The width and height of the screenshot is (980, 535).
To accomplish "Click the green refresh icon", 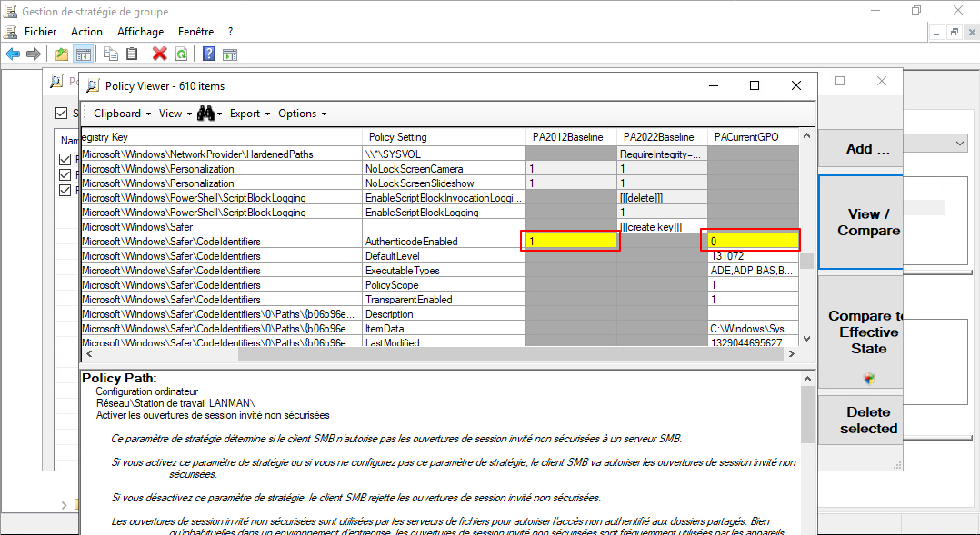I will (181, 54).
